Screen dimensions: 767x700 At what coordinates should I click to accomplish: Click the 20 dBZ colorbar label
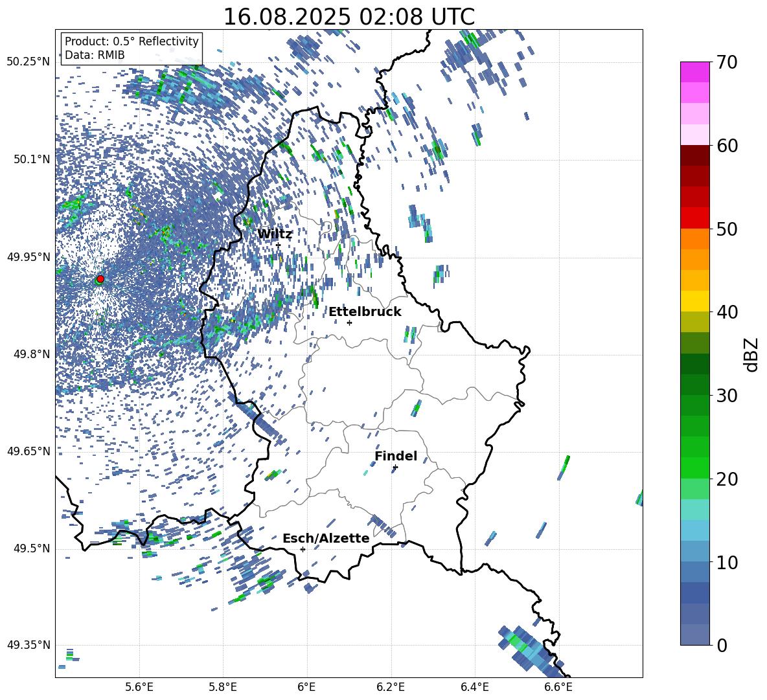coord(727,479)
